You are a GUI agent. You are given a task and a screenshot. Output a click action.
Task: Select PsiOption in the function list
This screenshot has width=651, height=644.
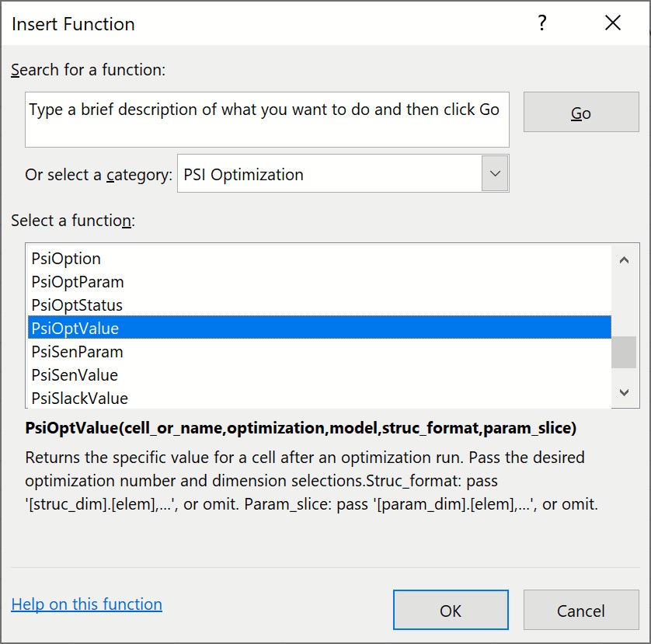[66, 259]
